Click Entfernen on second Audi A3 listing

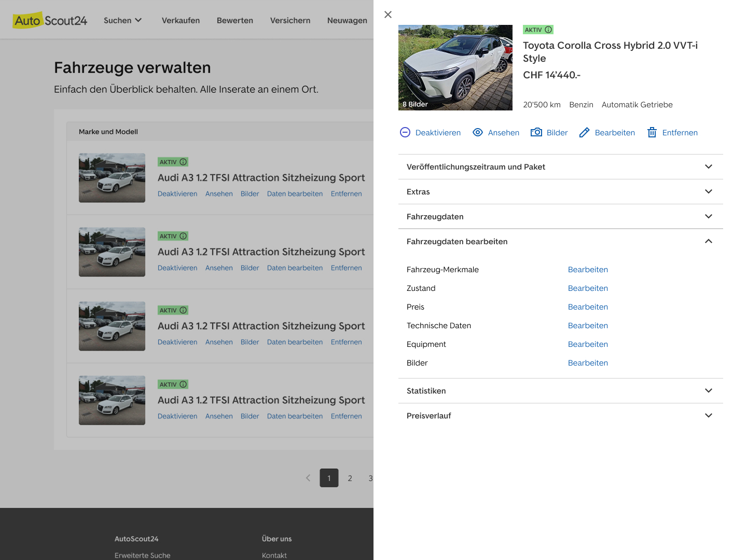coord(347,268)
